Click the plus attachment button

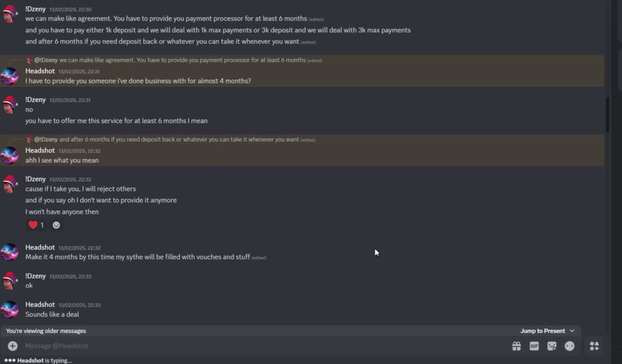coord(12,346)
